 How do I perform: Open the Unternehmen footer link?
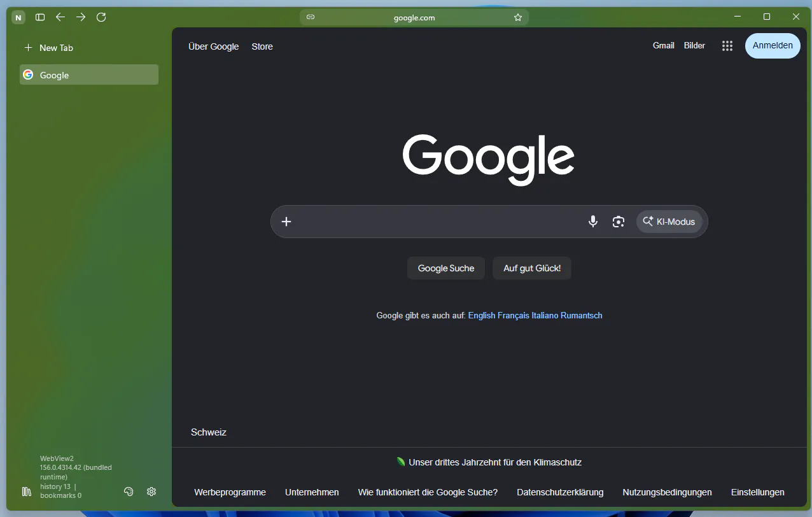(x=312, y=492)
